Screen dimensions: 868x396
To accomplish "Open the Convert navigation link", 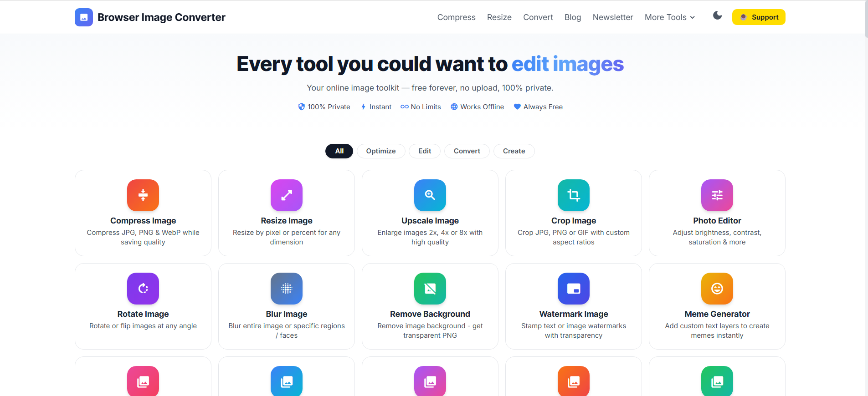I will [x=538, y=17].
